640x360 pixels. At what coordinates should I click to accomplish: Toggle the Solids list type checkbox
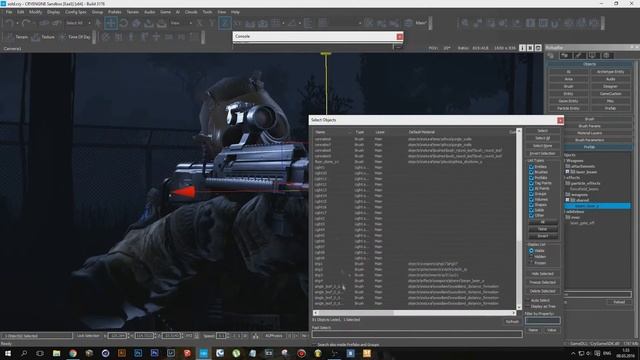(x=531, y=210)
